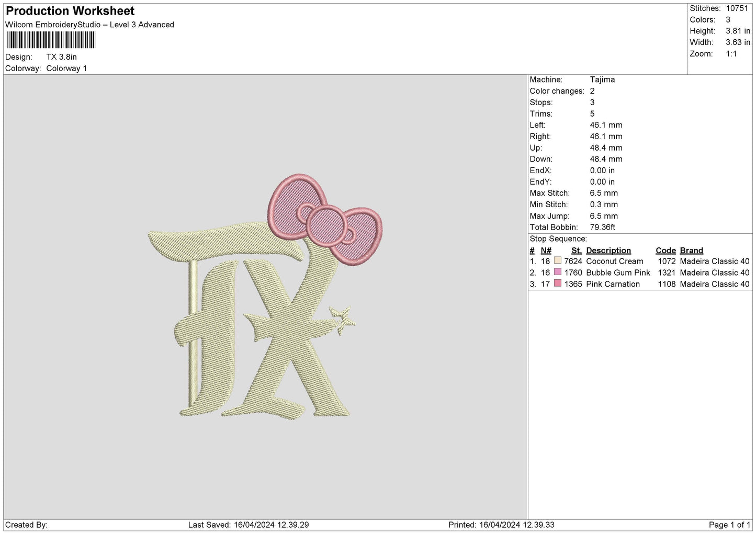Click the barcode image in header

coord(51,40)
